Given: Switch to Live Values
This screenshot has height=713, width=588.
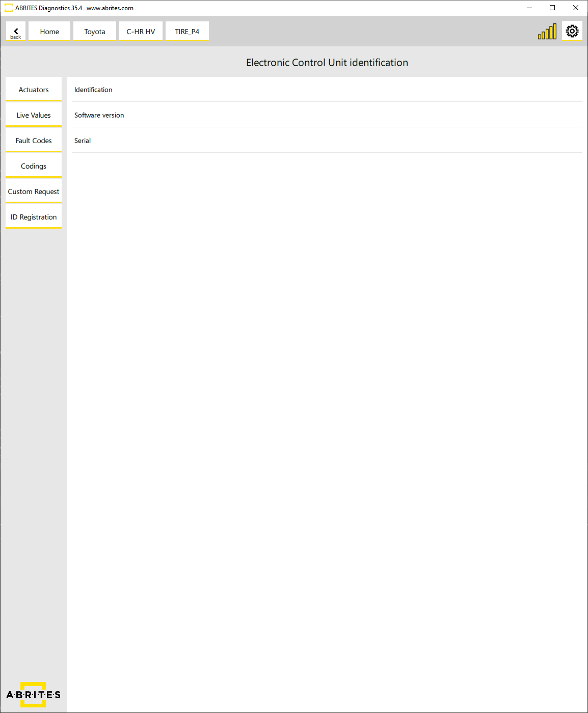Looking at the screenshot, I should pyautogui.click(x=34, y=115).
